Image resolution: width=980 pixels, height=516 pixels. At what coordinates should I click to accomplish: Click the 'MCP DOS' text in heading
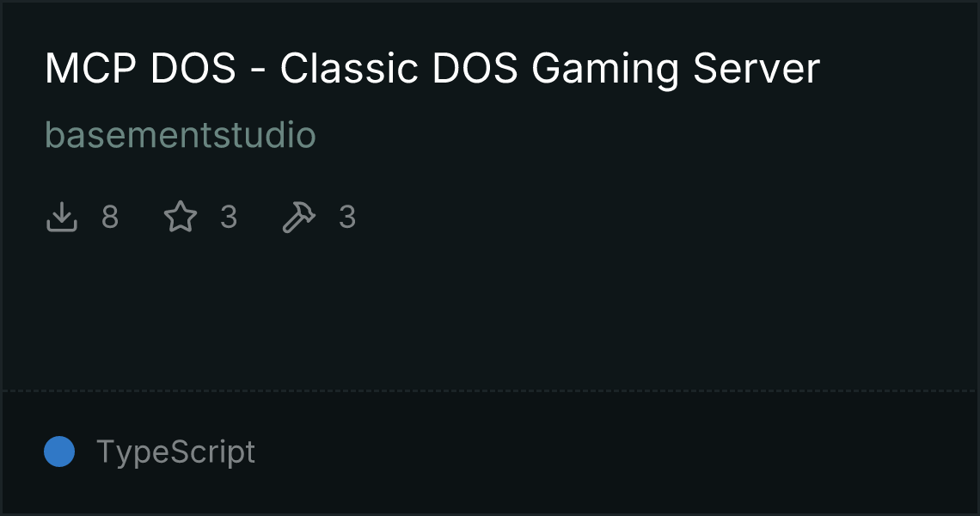click(141, 68)
